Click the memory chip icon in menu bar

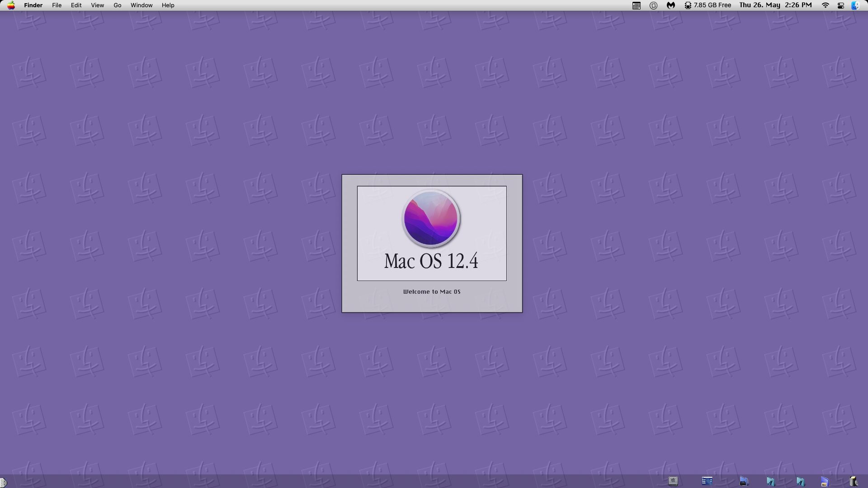coord(688,5)
